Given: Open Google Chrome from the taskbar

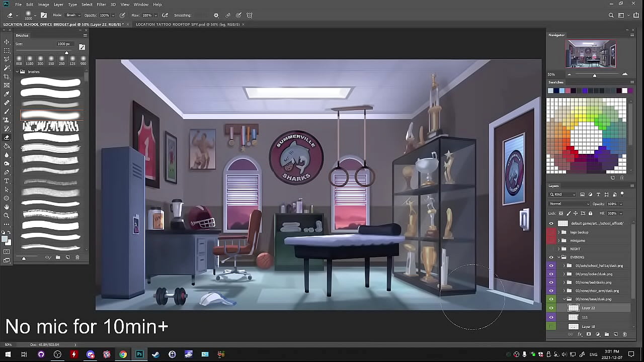Looking at the screenshot, I should click(123, 354).
